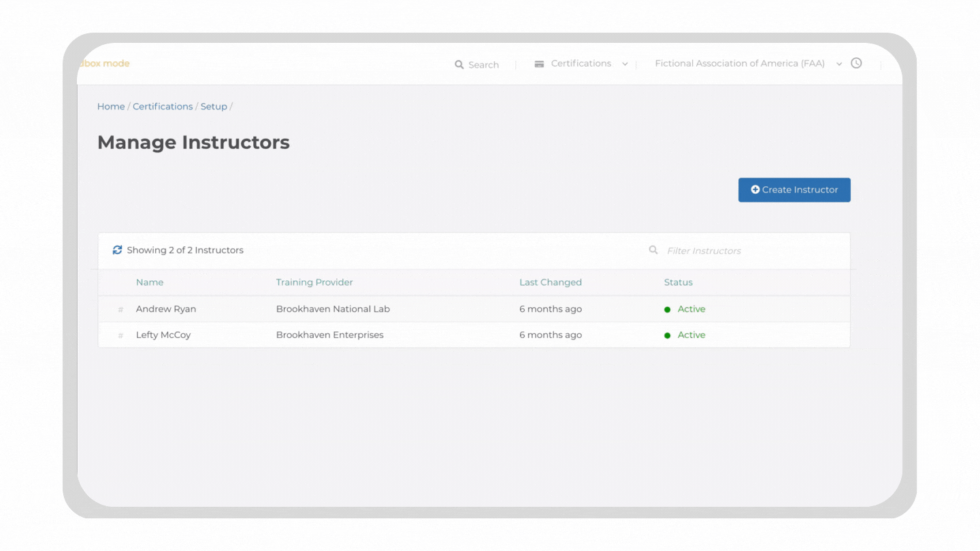Click green status dot for Lefty McCoy
Screen dimensions: 980x551
[x=667, y=335]
